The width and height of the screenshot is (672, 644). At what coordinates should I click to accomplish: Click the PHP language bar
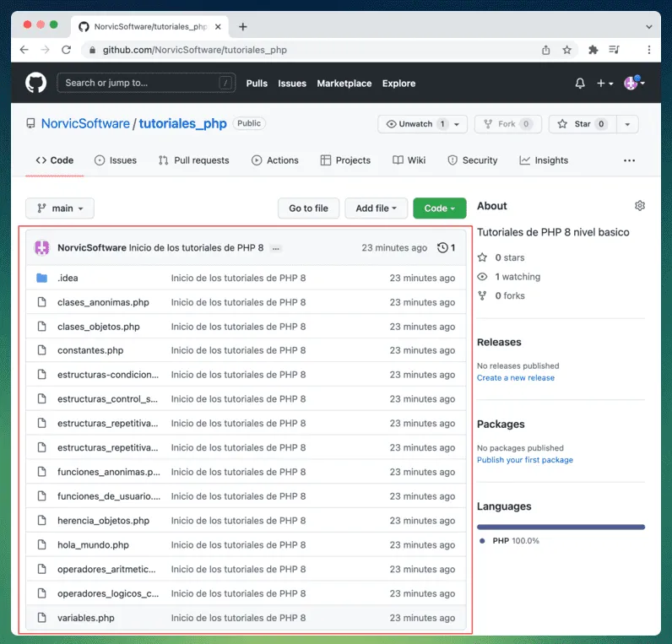561,527
